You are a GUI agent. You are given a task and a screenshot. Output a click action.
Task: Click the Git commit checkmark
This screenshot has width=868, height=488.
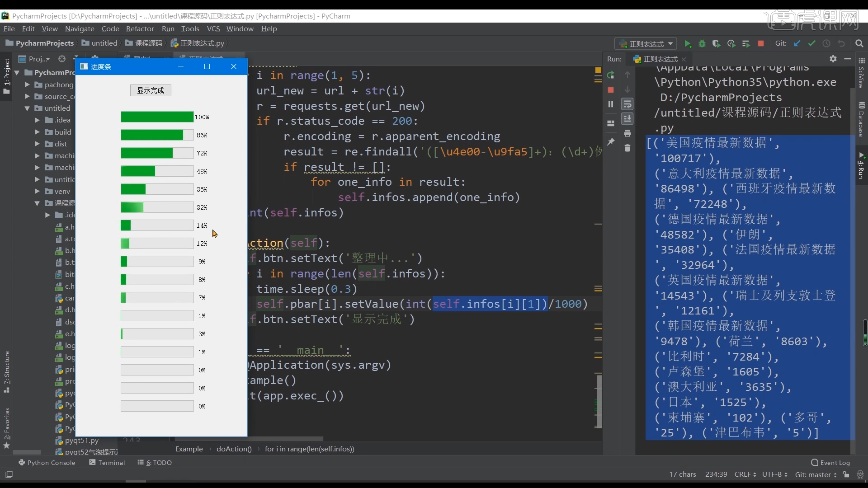(x=812, y=43)
